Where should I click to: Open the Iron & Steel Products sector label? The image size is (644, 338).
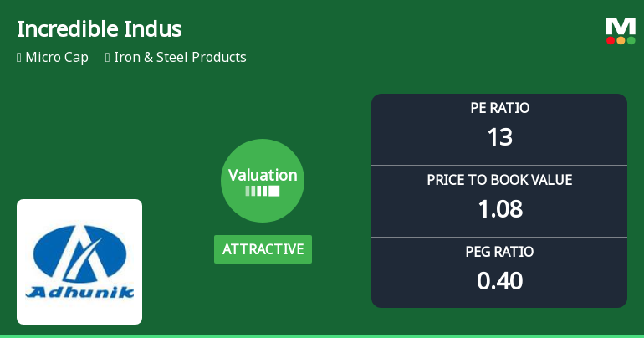[180, 58]
